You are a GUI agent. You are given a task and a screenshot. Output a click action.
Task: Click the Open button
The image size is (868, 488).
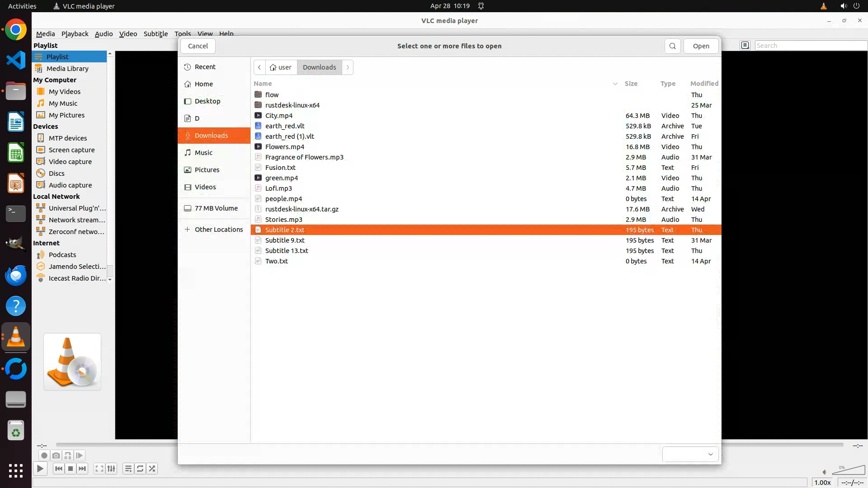click(x=701, y=46)
